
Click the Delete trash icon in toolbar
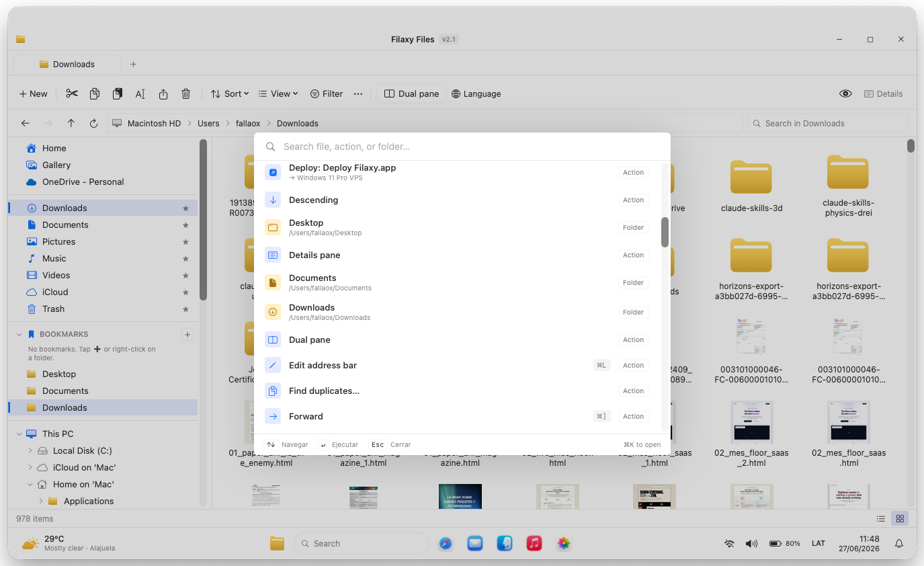(186, 93)
